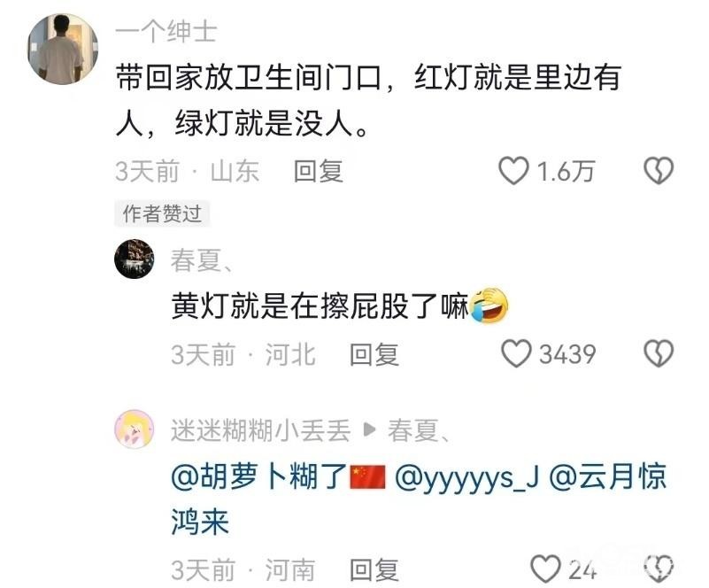Viewport: 709px width, 588px height.
Task: Open the username 迷迷糊糊小丢丢
Action: (261, 430)
